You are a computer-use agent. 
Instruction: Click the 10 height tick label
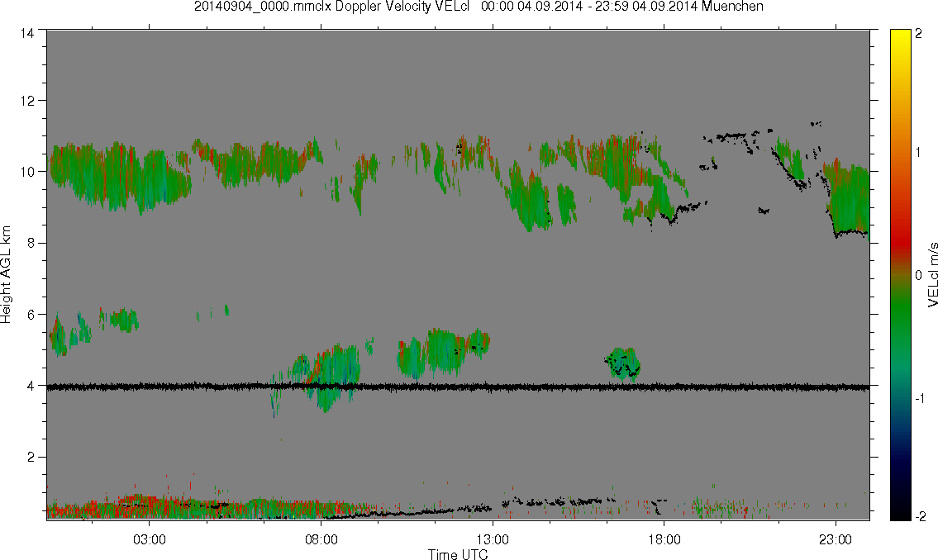click(x=27, y=172)
